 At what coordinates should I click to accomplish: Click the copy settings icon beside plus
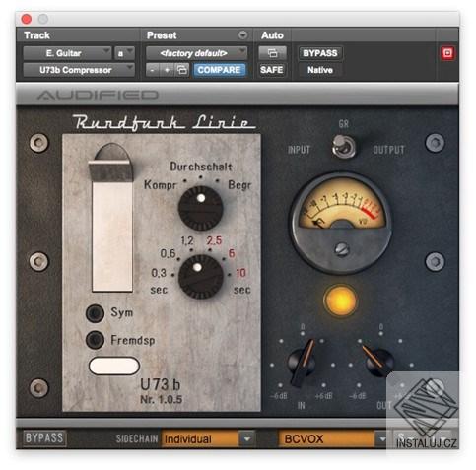182,70
